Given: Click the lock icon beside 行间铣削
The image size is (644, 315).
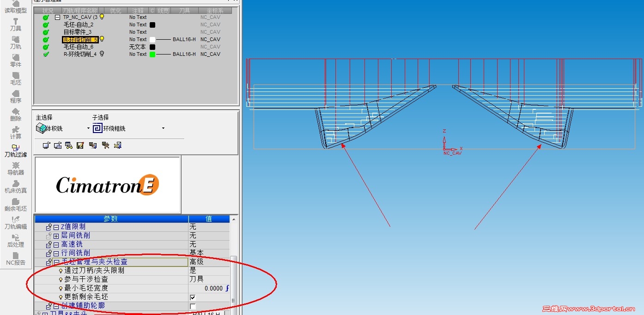Looking at the screenshot, I should (49, 253).
